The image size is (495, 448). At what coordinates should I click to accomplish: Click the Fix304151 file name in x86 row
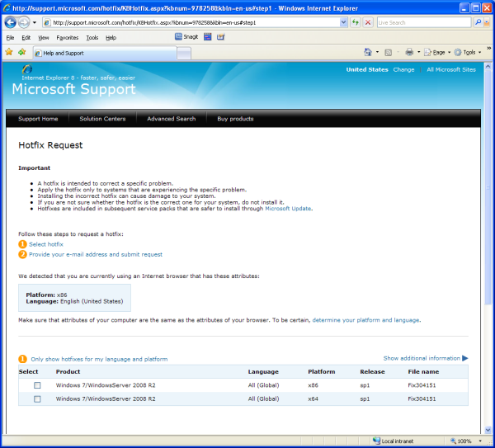(422, 385)
